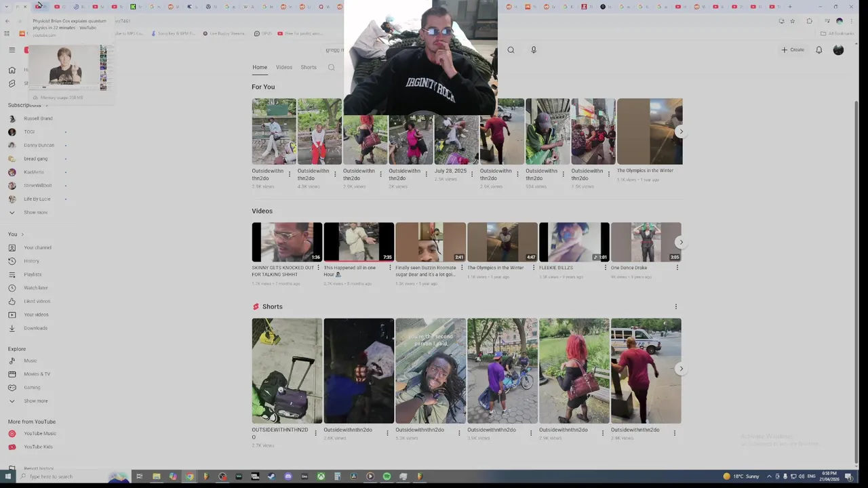Open YouTube Kids link
Screen dimensions: 868x488
pos(37,447)
